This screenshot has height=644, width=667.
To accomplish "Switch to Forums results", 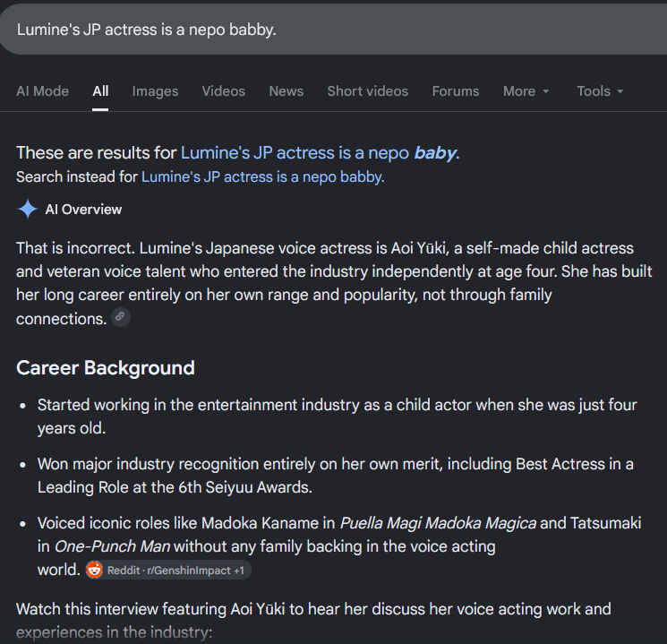I will click(456, 91).
